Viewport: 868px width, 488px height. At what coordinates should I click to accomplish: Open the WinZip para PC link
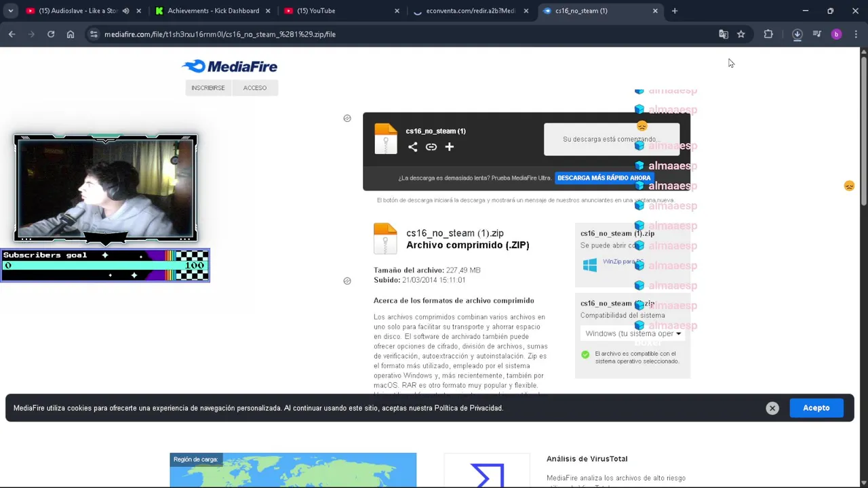623,262
